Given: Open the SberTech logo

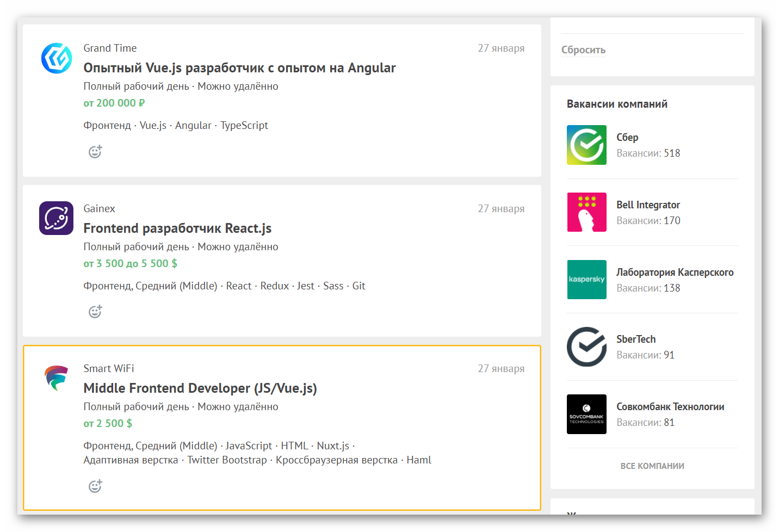Looking at the screenshot, I should click(586, 347).
